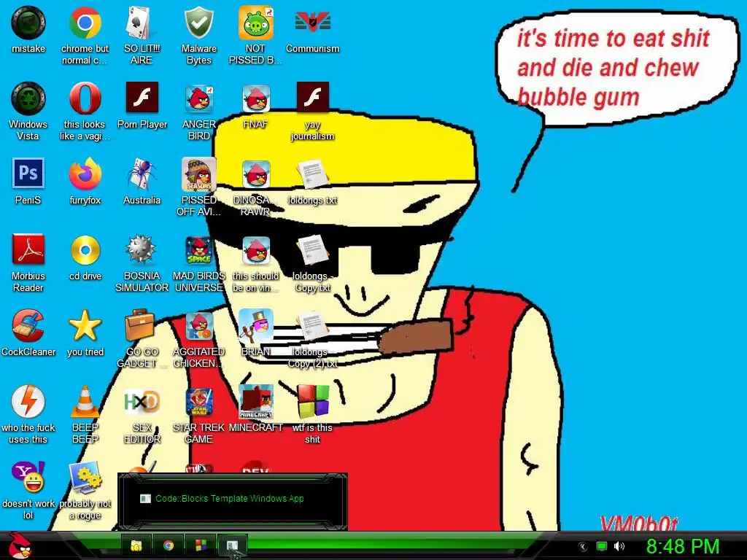Open the 'you tried' star icon
Screen dimensions: 747x560
85,326
